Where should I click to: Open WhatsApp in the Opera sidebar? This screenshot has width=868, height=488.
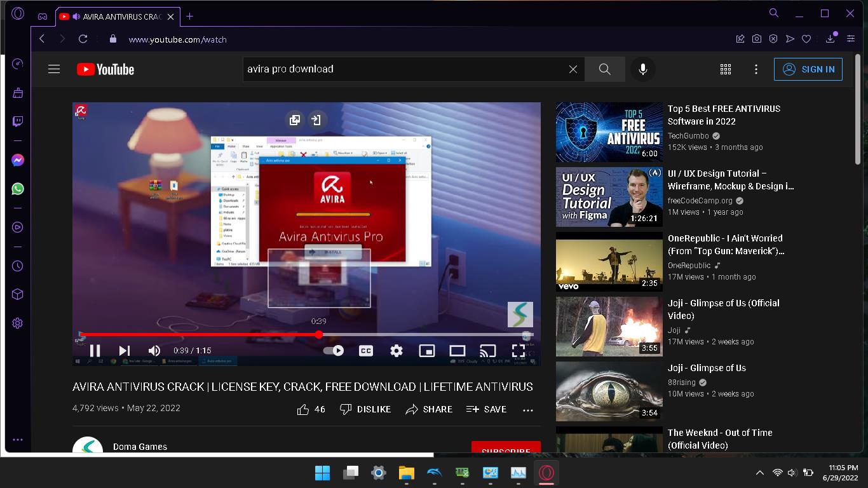[x=18, y=189]
